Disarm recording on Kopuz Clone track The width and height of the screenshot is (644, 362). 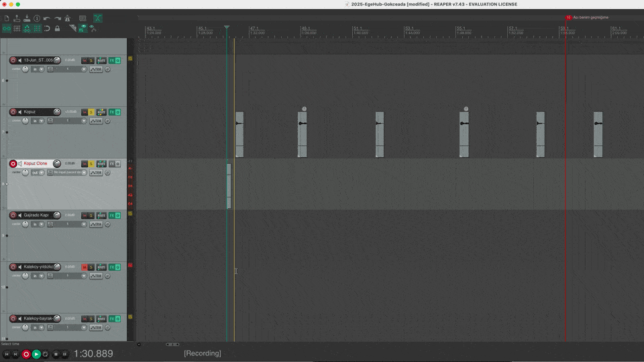tap(13, 164)
